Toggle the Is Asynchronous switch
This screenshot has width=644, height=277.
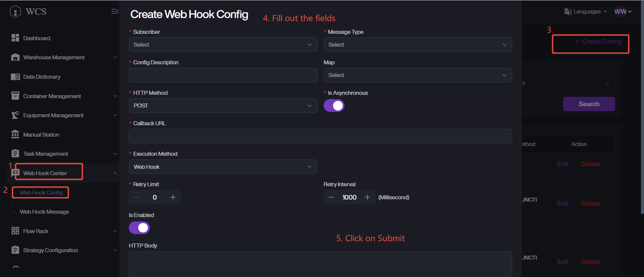334,106
